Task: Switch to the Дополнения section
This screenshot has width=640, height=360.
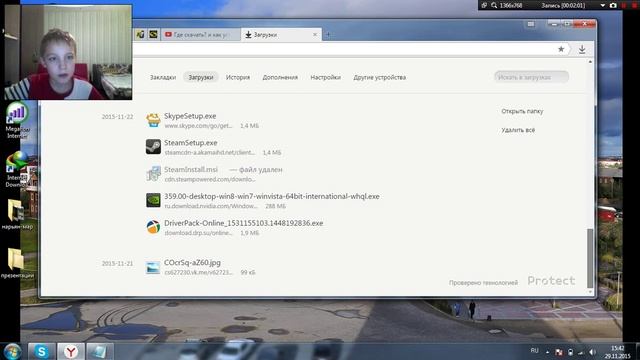Action: (280, 77)
